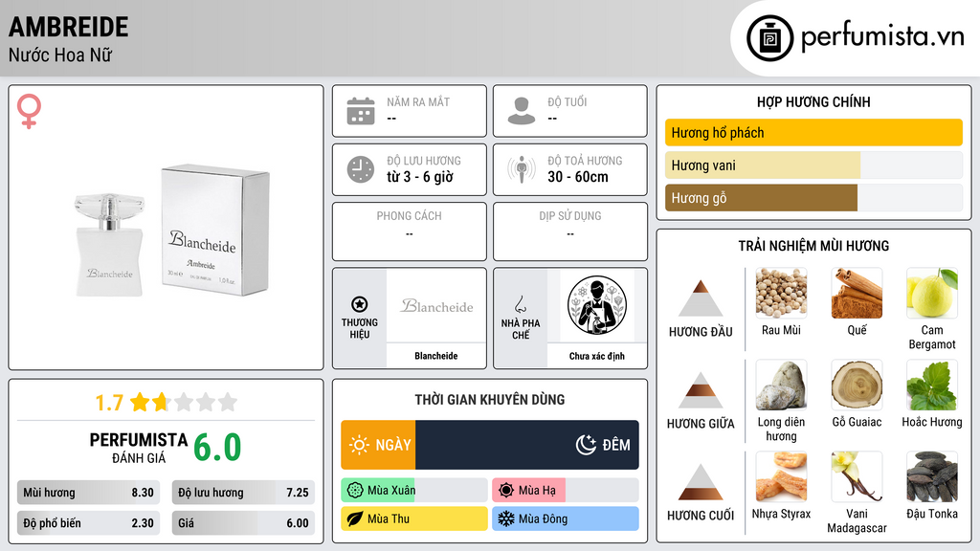This screenshot has width=980, height=551.
Task: Click the AMBREIDE title heading
Action: tap(69, 27)
